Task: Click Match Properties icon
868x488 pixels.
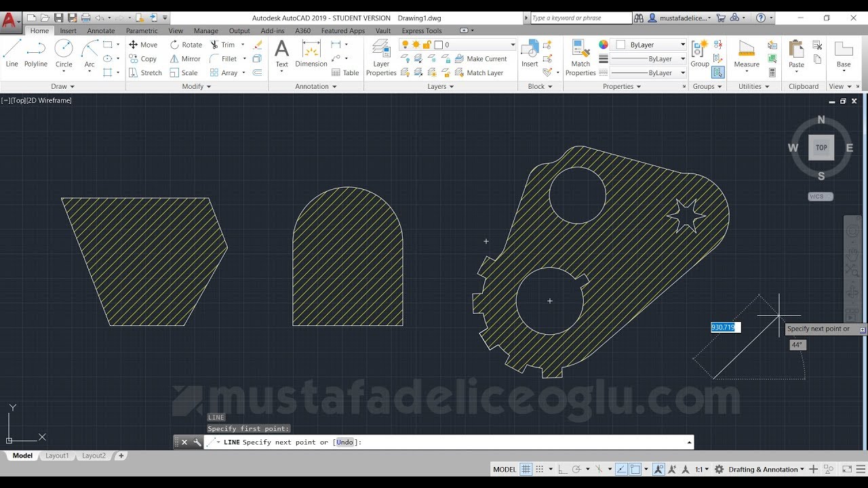Action: pyautogui.click(x=580, y=57)
